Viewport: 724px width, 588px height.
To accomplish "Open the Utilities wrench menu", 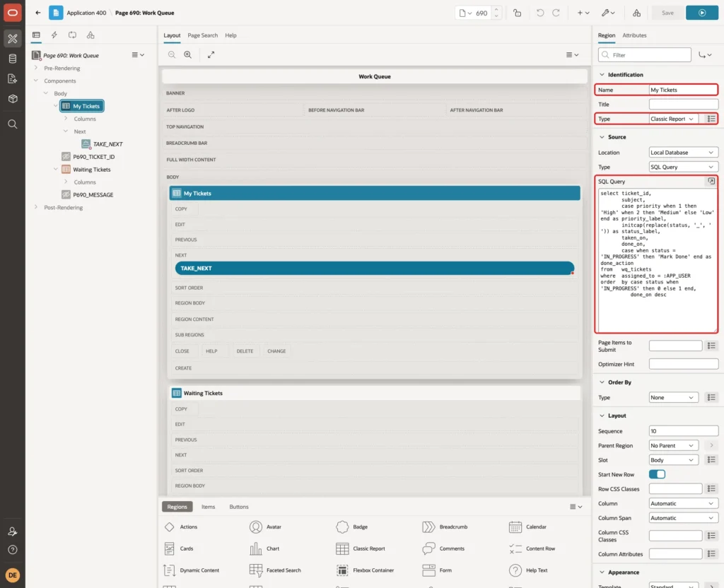I will tap(608, 13).
